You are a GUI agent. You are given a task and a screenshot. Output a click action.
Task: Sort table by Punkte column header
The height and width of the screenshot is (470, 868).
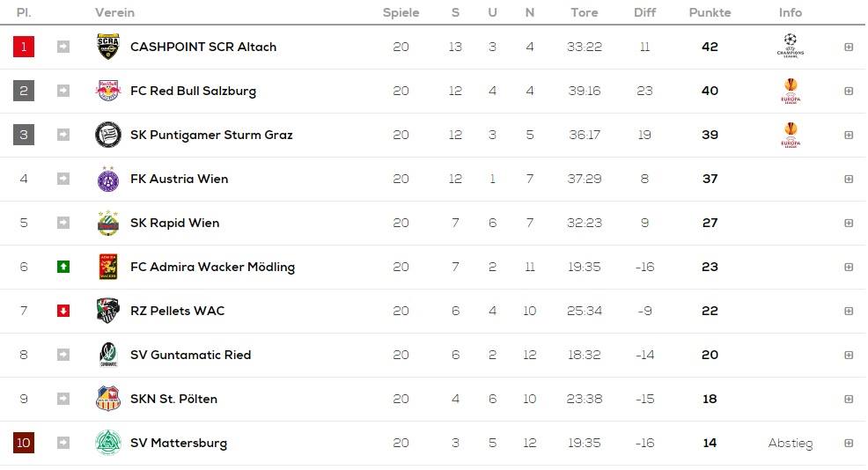[710, 12]
